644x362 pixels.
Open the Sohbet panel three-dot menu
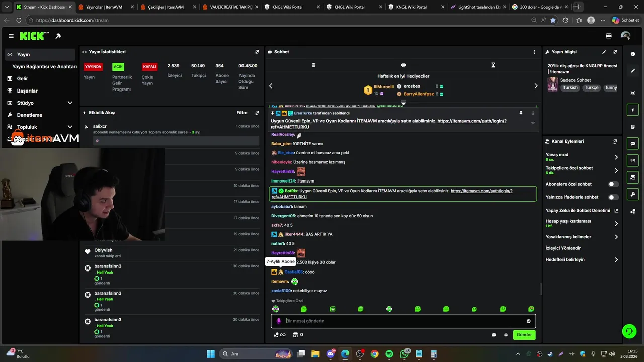(x=534, y=52)
